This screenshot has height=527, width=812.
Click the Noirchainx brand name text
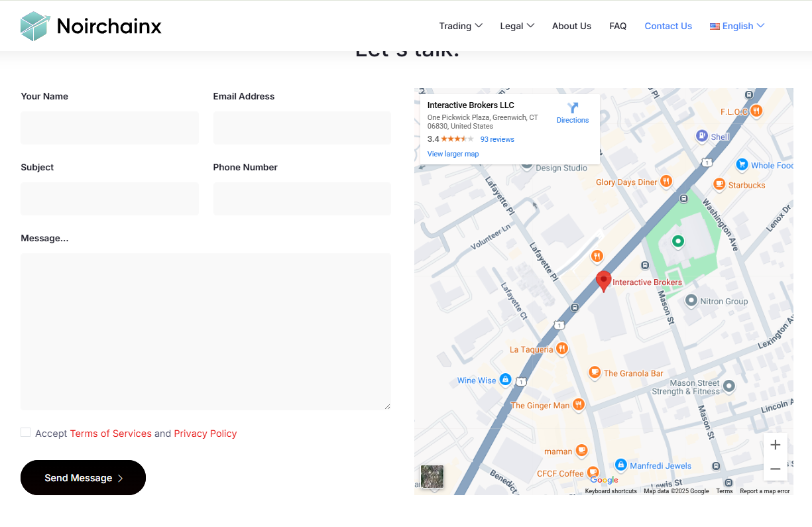(x=109, y=26)
